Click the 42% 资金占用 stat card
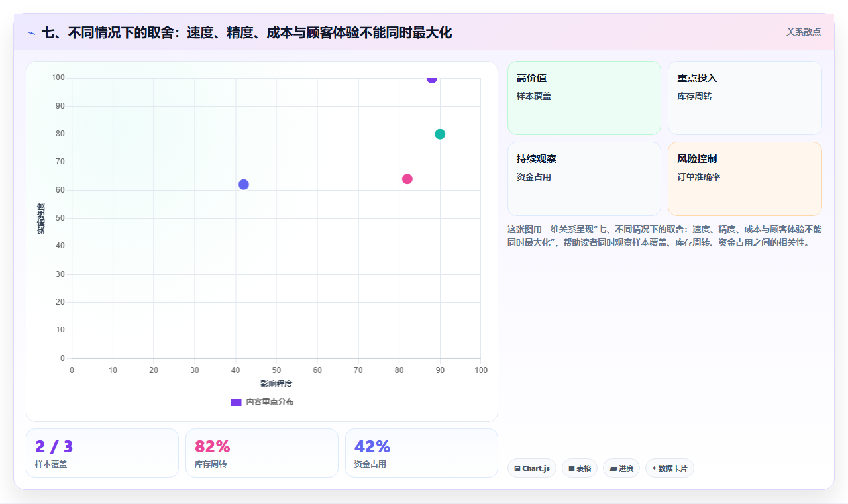Image resolution: width=848 pixels, height=504 pixels. coord(421,453)
